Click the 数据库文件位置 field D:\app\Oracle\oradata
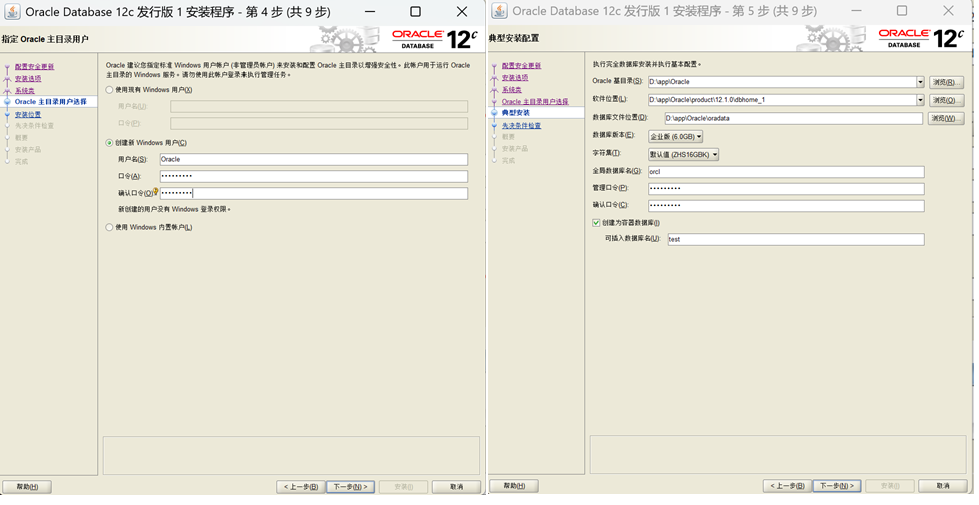This screenshot has width=979, height=505. [794, 118]
